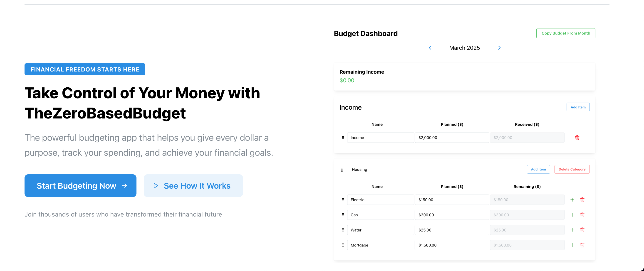Screen dimensions: 644x271
Task: Click See How It Works button
Action: coord(193,186)
